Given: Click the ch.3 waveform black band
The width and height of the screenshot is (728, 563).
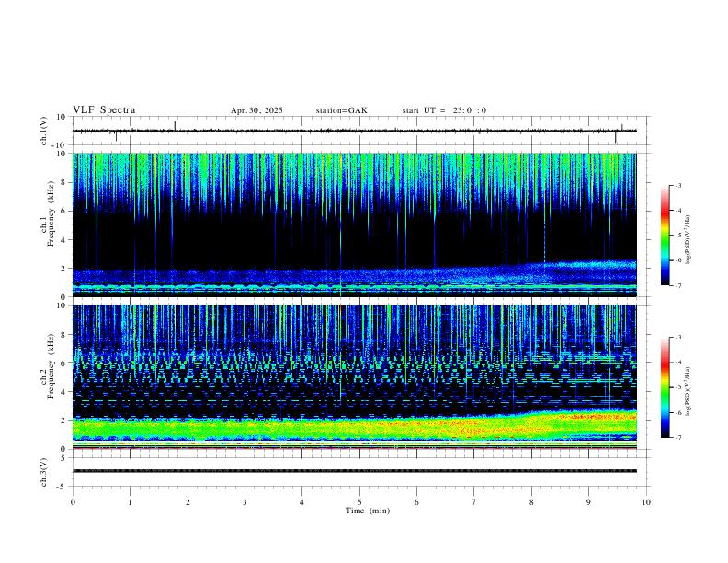Looking at the screenshot, I should point(355,471).
